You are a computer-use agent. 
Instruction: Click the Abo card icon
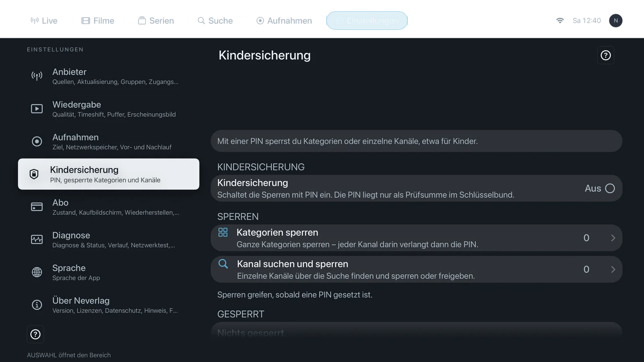point(37,207)
